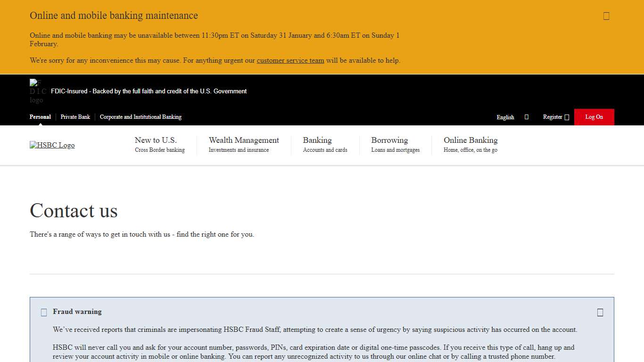The width and height of the screenshot is (644, 362).
Task: Collapse the Fraud warning panel
Action: 600,312
